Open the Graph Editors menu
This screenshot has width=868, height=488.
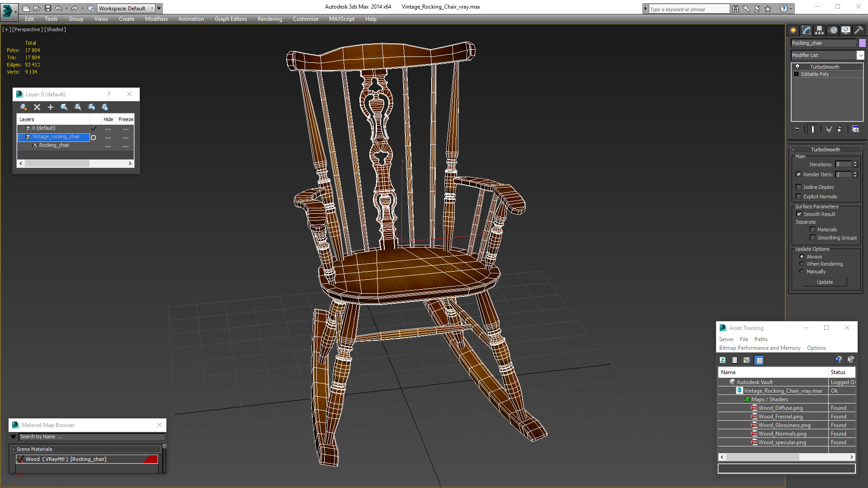point(231,19)
